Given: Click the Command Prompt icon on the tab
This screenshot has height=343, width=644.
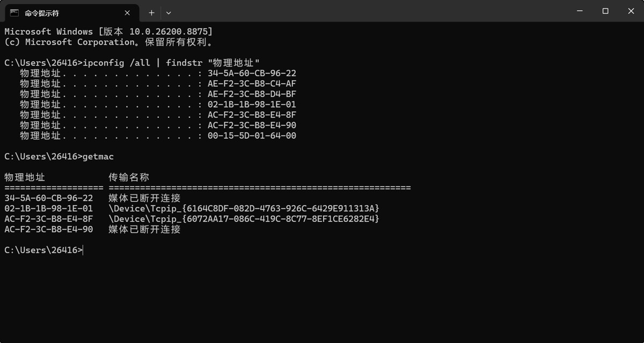Looking at the screenshot, I should [x=14, y=12].
